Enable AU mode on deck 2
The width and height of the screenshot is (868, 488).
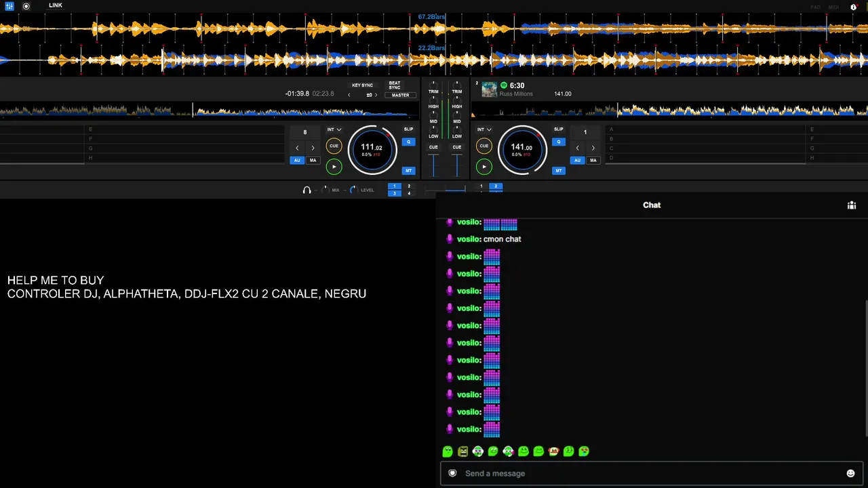[x=577, y=161]
